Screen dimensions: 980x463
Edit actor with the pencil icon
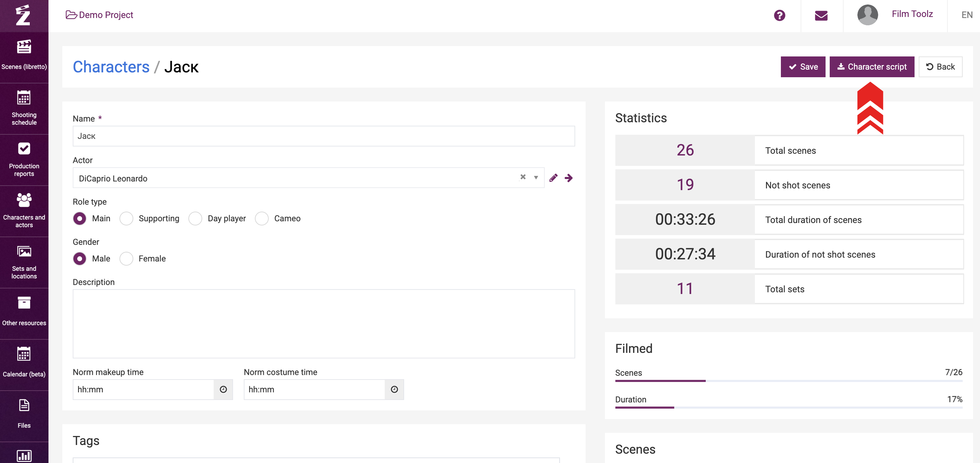coord(553,178)
